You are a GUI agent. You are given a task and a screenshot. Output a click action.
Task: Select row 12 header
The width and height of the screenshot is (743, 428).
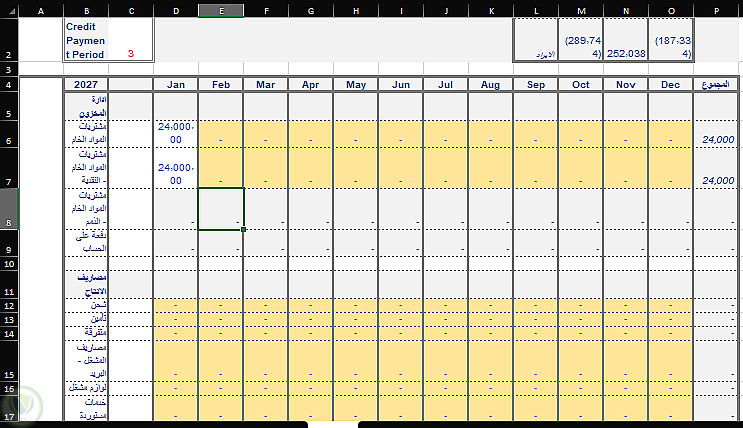click(x=9, y=305)
